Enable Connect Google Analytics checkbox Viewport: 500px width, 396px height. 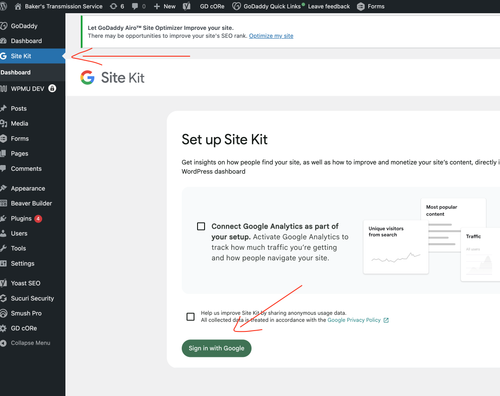tap(201, 226)
